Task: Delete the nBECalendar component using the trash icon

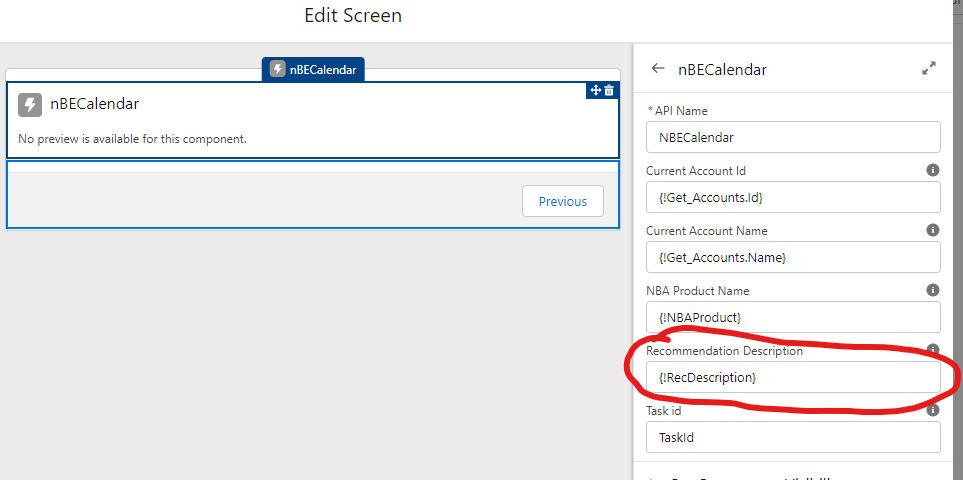Action: click(609, 90)
